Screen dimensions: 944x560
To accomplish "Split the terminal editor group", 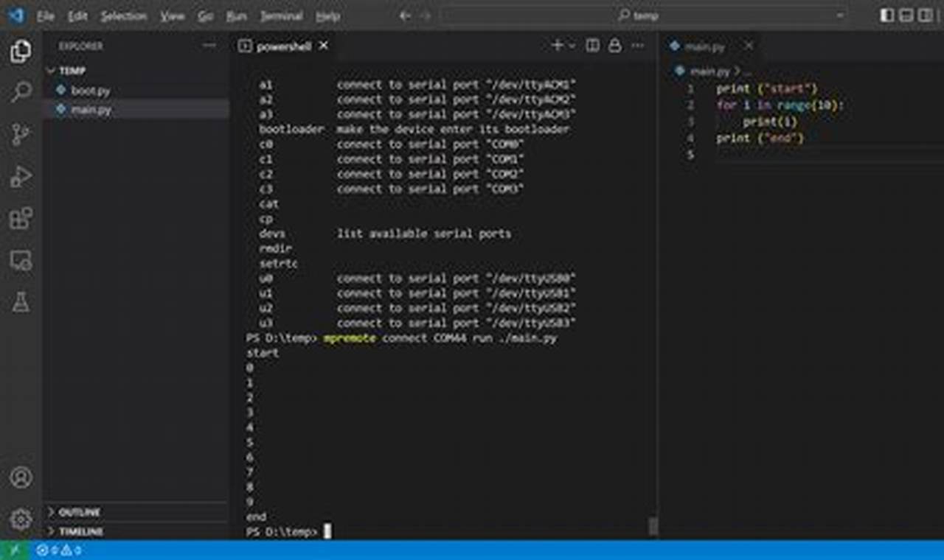I will point(592,46).
